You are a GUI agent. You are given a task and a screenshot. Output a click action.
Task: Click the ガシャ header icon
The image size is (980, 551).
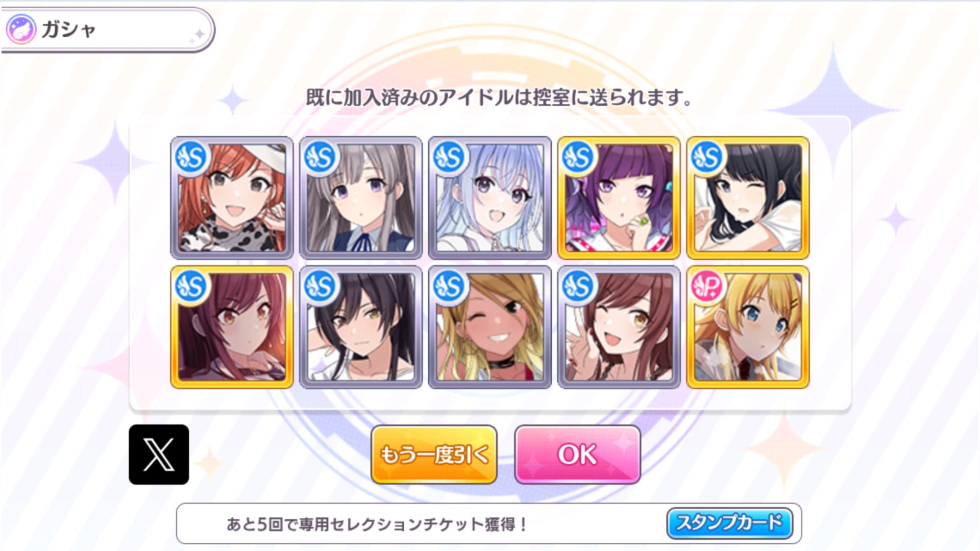pos(21,29)
